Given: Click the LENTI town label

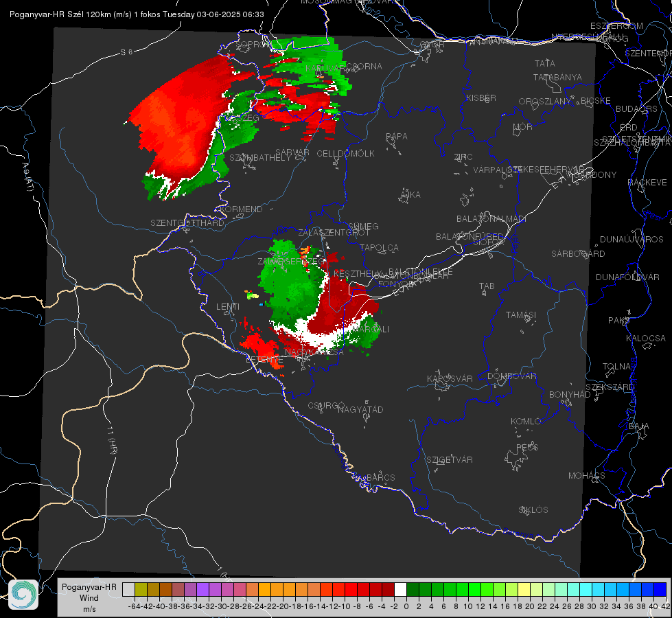Looking at the screenshot, I should pyautogui.click(x=228, y=307).
